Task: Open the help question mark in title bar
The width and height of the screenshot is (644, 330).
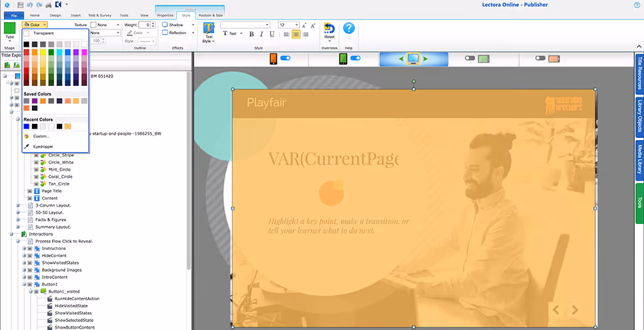Action: click(x=637, y=5)
